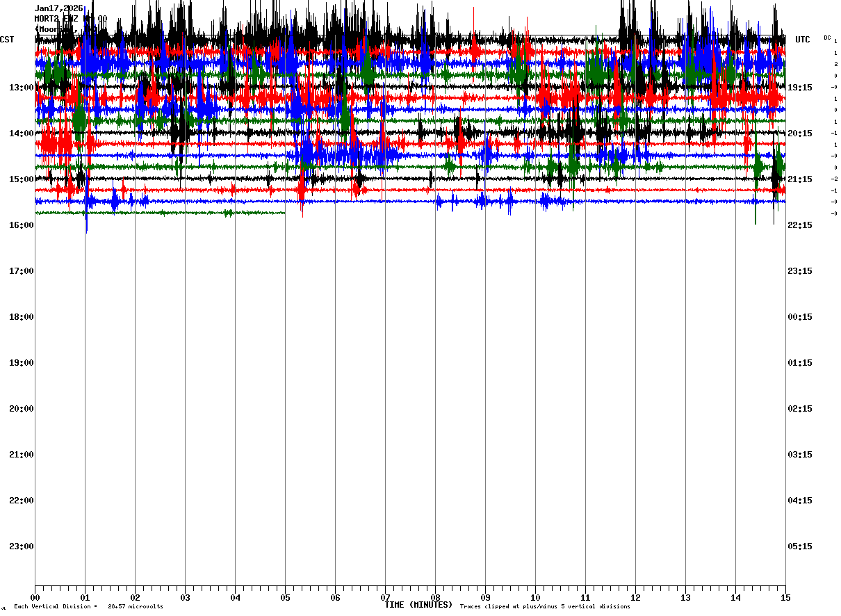Select the 02:15 UTC time label
841x616 pixels.
click(x=801, y=409)
